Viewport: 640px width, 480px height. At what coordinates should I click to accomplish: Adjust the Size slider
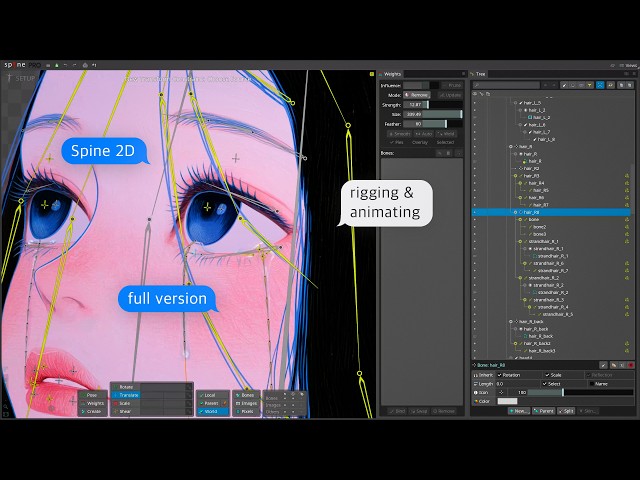[433, 114]
